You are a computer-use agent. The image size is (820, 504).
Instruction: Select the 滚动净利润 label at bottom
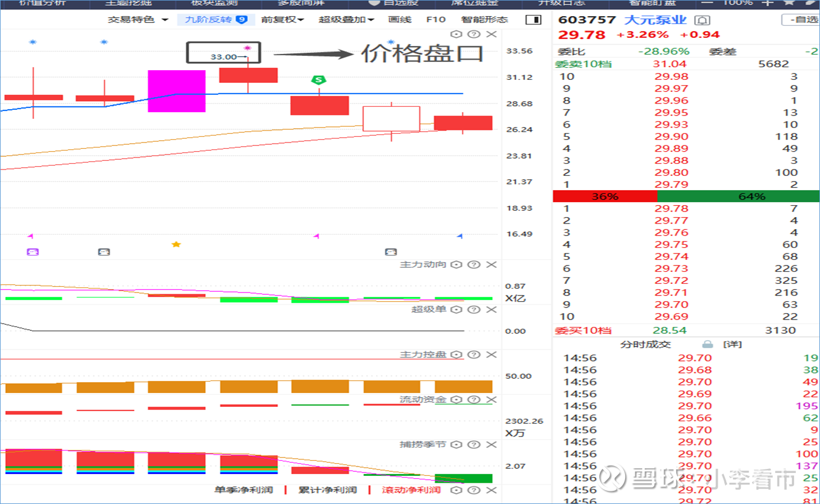pos(411,490)
